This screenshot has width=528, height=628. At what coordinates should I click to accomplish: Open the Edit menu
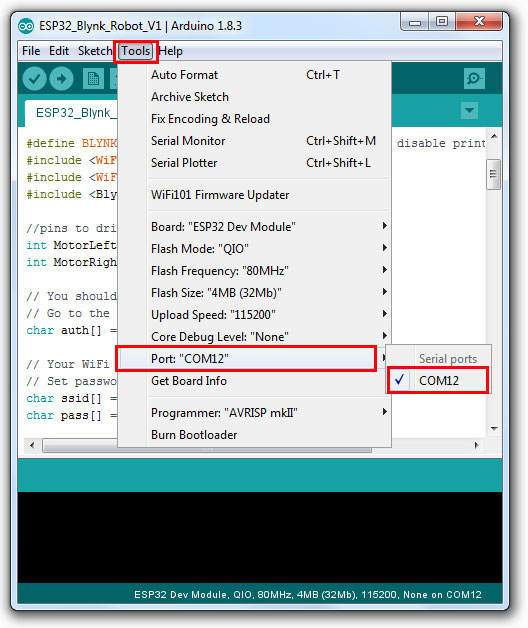pyautogui.click(x=59, y=51)
